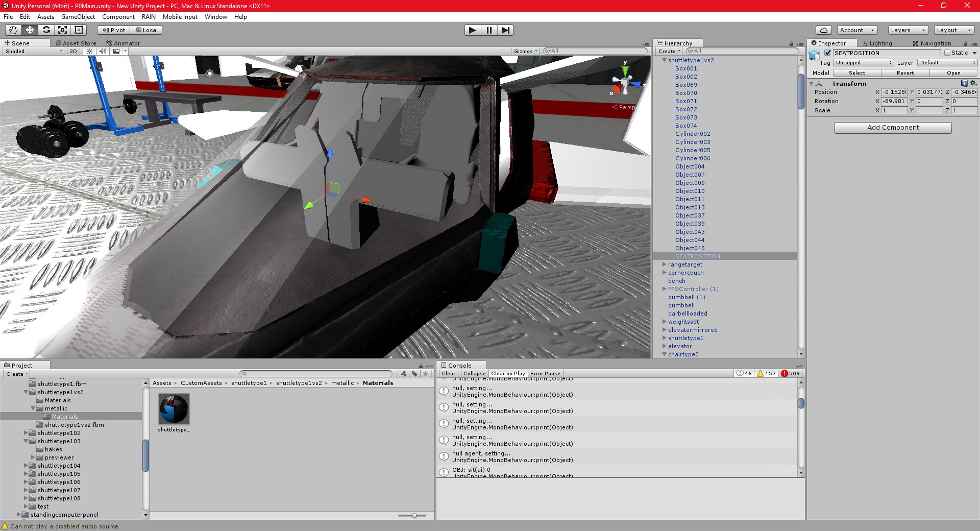The height and width of the screenshot is (531, 980).
Task: Open the Hierarchy panel options menu
Action: 799,44
